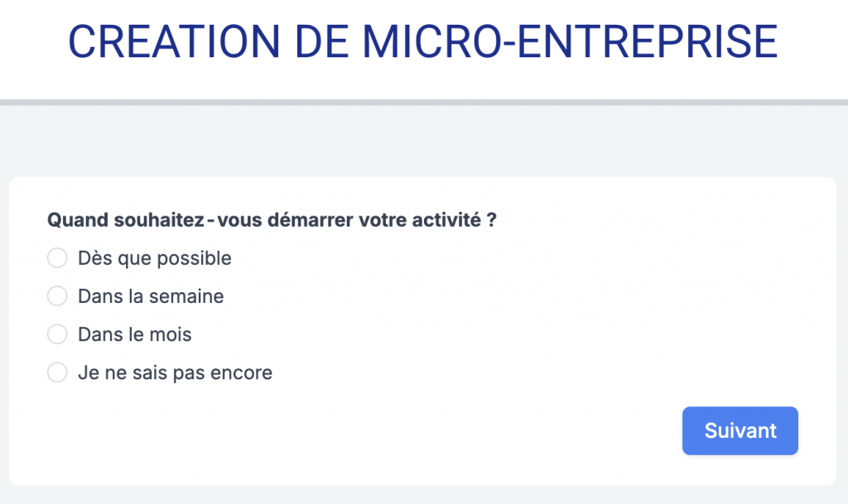The image size is (848, 504).
Task: Click the gray divider line below the header
Action: pyautogui.click(x=424, y=103)
